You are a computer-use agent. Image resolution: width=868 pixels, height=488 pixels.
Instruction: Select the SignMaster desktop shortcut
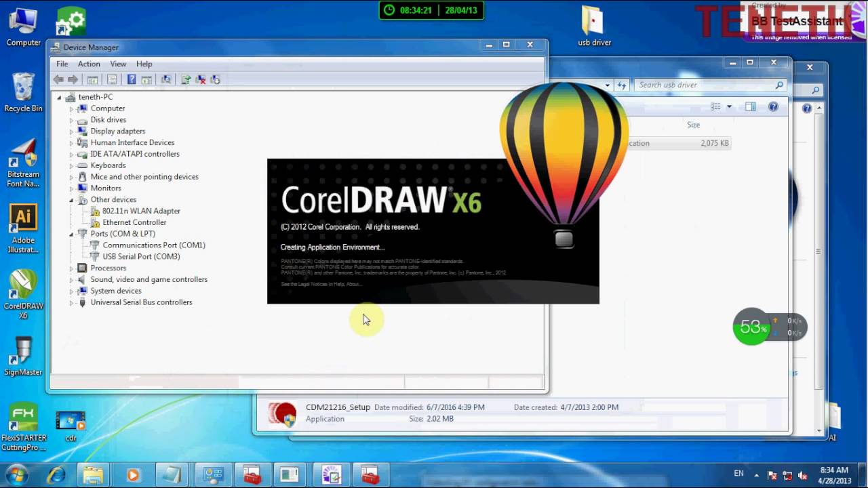pyautogui.click(x=23, y=356)
